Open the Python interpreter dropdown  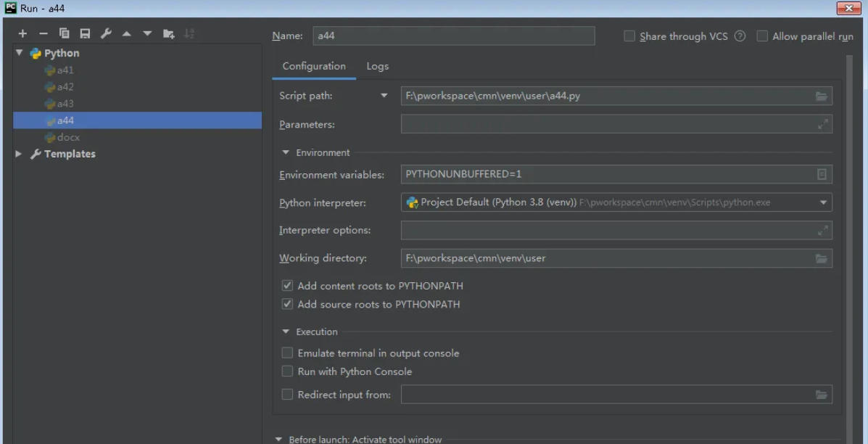(x=823, y=202)
